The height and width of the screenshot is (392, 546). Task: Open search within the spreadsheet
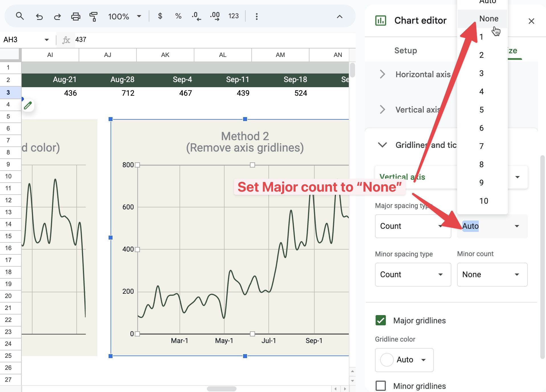[20, 16]
